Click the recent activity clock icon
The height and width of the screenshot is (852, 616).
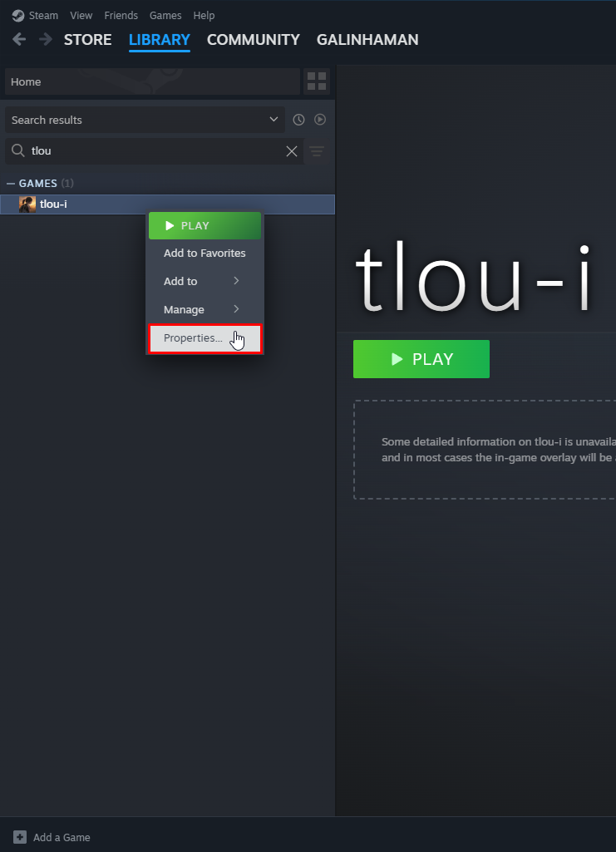tap(299, 120)
